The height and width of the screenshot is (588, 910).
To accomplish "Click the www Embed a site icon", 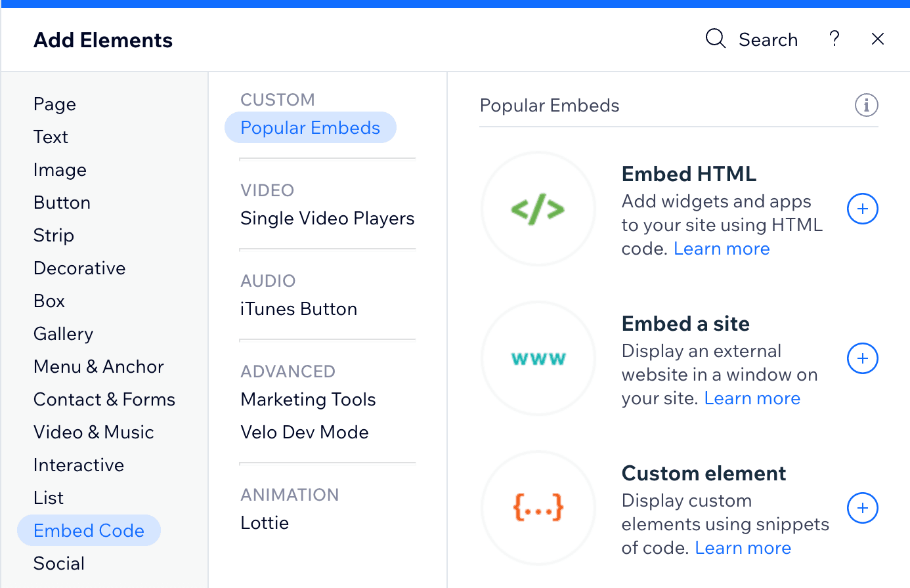I will pos(538,358).
